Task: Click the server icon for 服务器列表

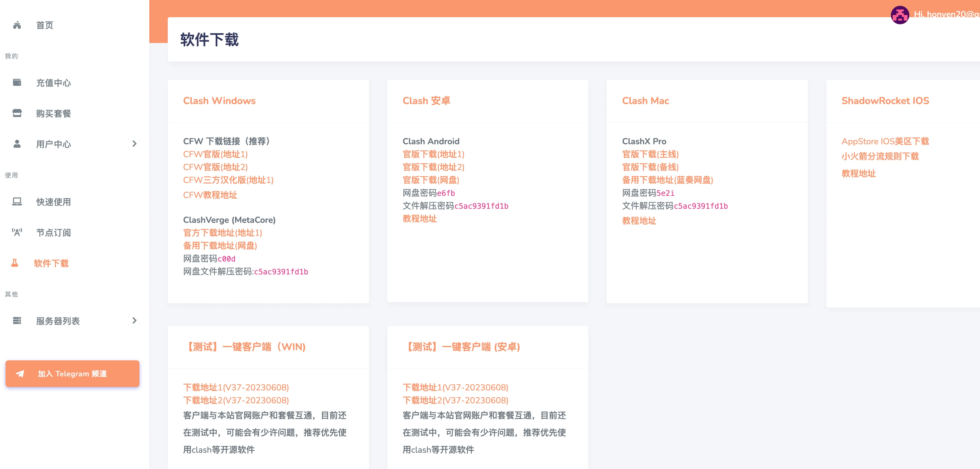Action: pyautogui.click(x=17, y=321)
